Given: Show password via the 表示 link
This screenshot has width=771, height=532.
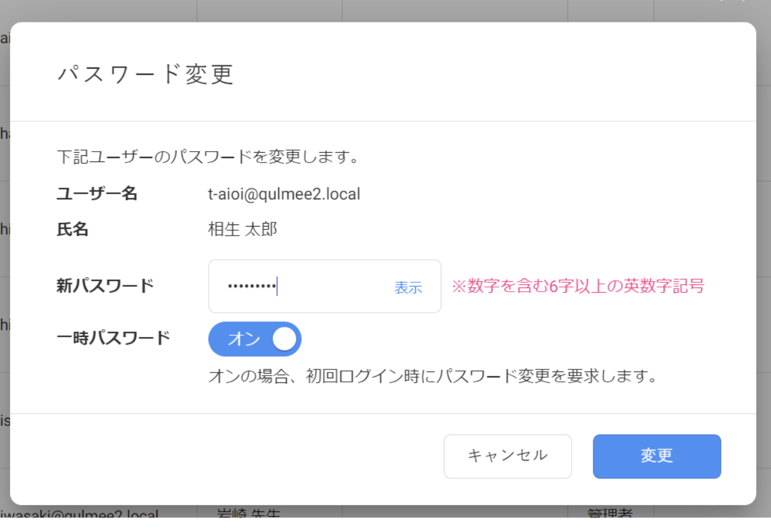Looking at the screenshot, I should tap(408, 287).
